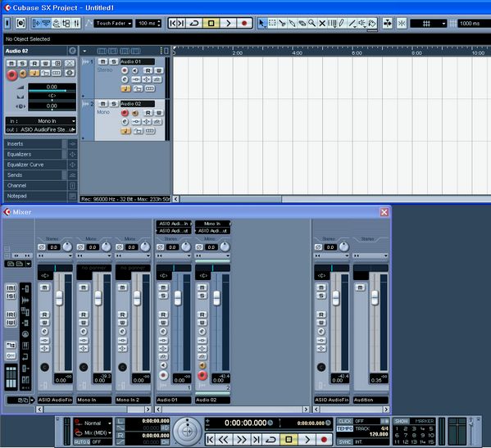The height and width of the screenshot is (448, 491).
Task: Toggle Cycle in the top toolbar transport
Action: (x=194, y=24)
